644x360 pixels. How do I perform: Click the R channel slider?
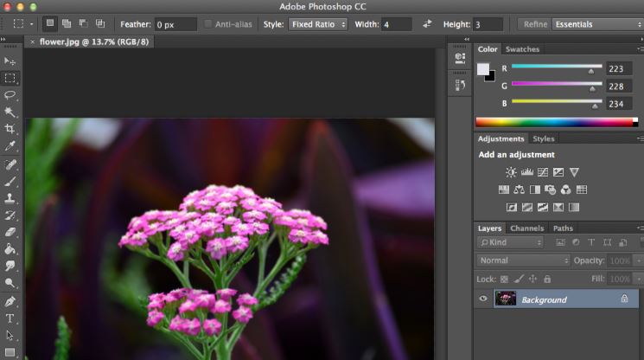(557, 67)
